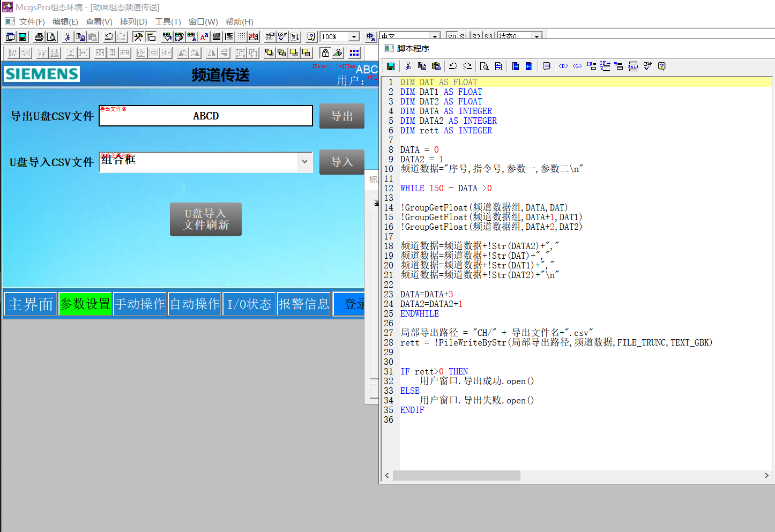Viewport: 775px width, 532px height.
Task: Click the syntax check icon in script editor
Action: pos(647,66)
